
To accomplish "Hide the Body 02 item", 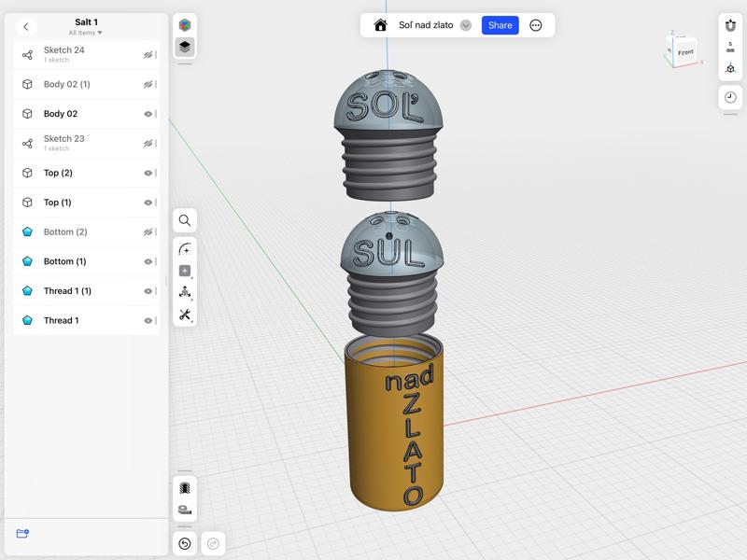I will click(x=148, y=114).
